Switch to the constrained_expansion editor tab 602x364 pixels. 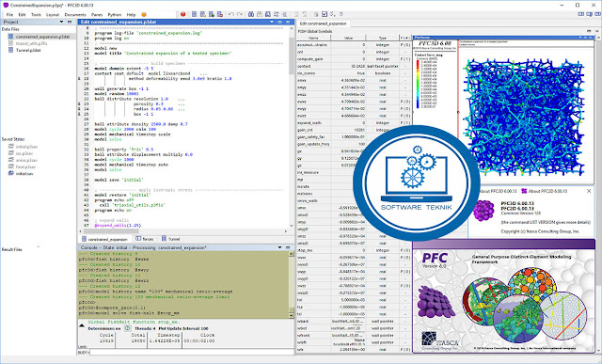point(104,239)
